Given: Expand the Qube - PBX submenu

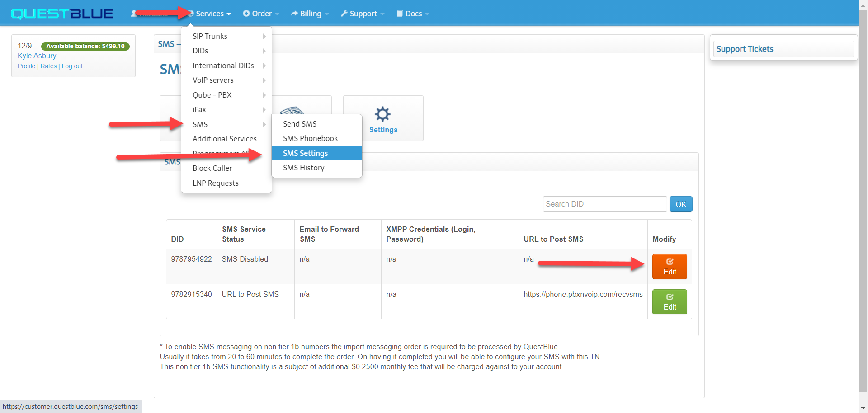Looking at the screenshot, I should (226, 95).
